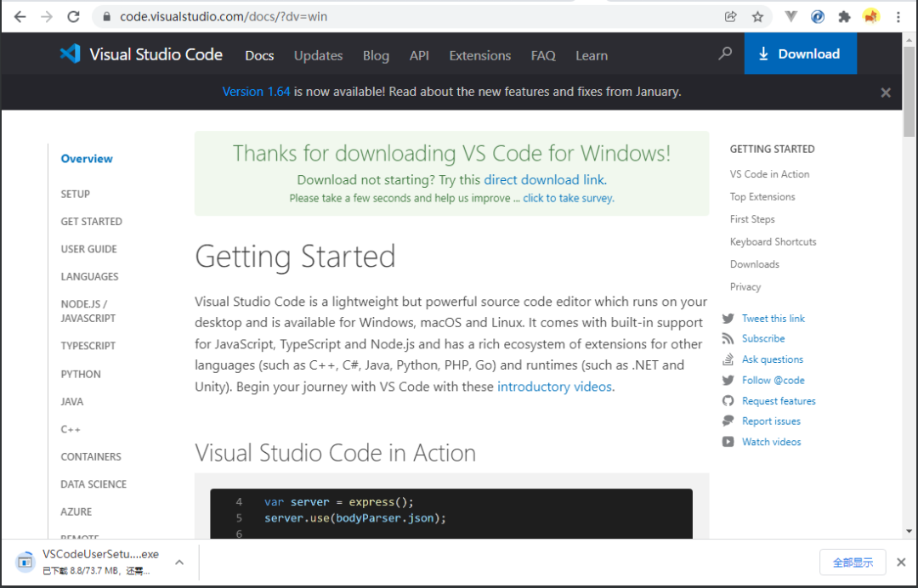Open the Extensions tab in top navigation

pos(479,55)
